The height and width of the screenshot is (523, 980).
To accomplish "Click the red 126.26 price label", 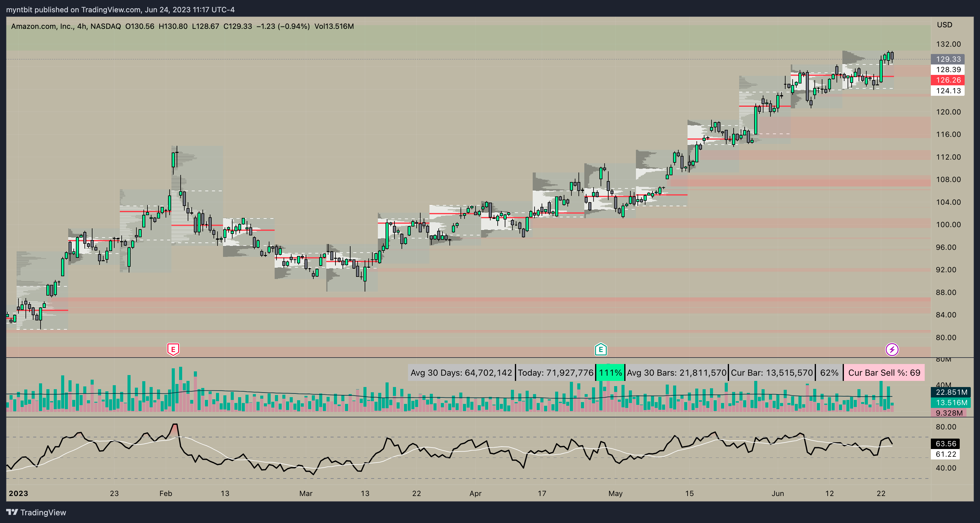I will coord(947,80).
